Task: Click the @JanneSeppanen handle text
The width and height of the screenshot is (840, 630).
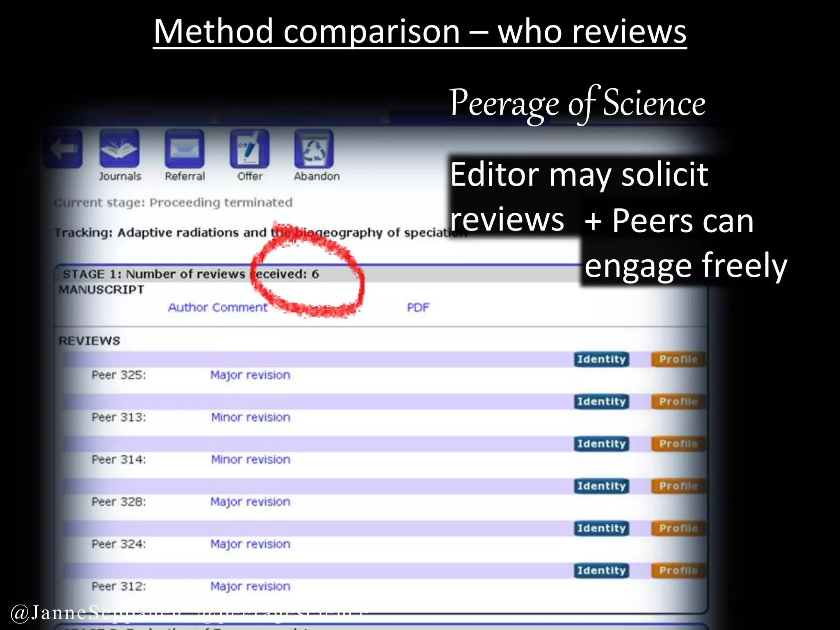Action: pyautogui.click(x=96, y=613)
